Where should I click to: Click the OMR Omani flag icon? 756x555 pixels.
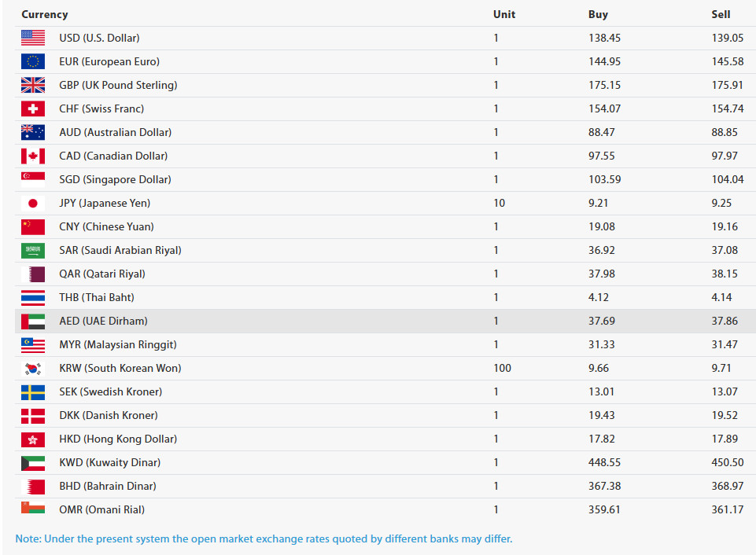coord(32,509)
